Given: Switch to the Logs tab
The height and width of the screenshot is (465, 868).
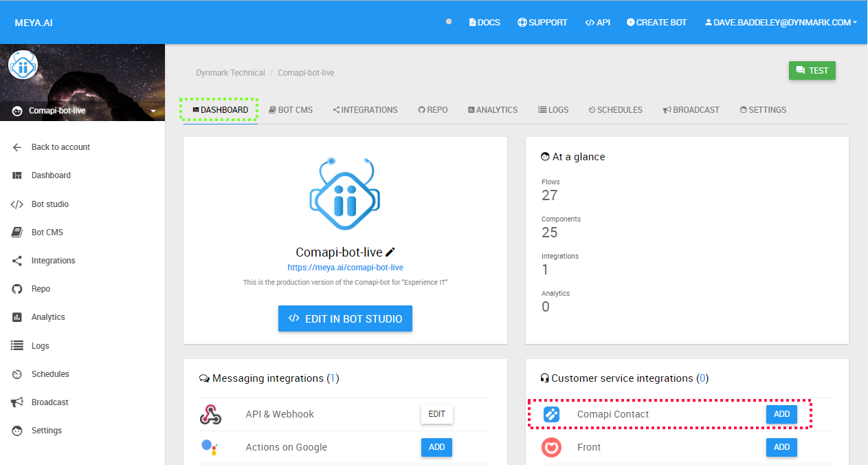Looking at the screenshot, I should pos(553,110).
